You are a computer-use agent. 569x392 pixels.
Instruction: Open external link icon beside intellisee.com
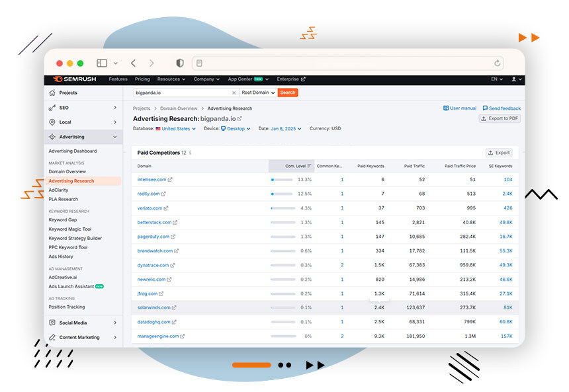tap(170, 180)
